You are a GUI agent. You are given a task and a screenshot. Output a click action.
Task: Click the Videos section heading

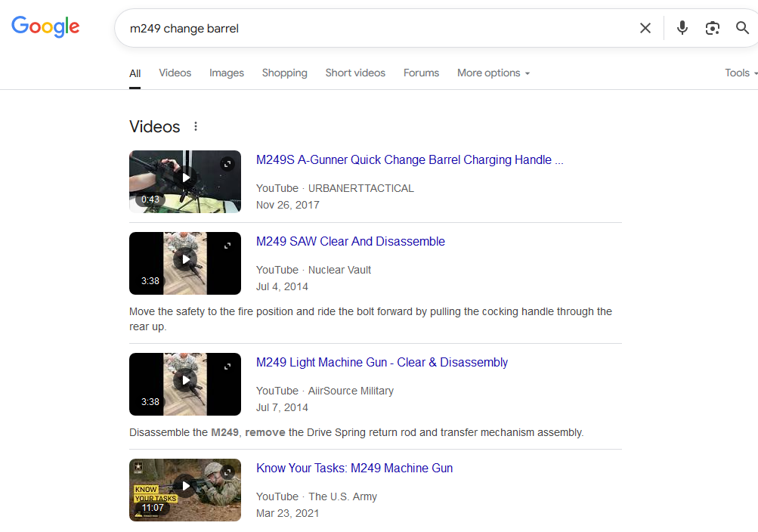pyautogui.click(x=155, y=127)
